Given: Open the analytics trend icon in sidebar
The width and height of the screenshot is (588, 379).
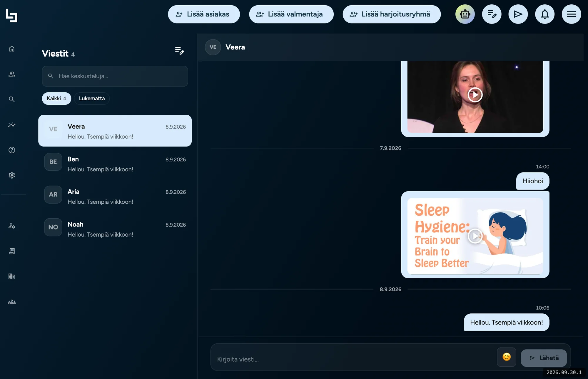Looking at the screenshot, I should pos(12,124).
